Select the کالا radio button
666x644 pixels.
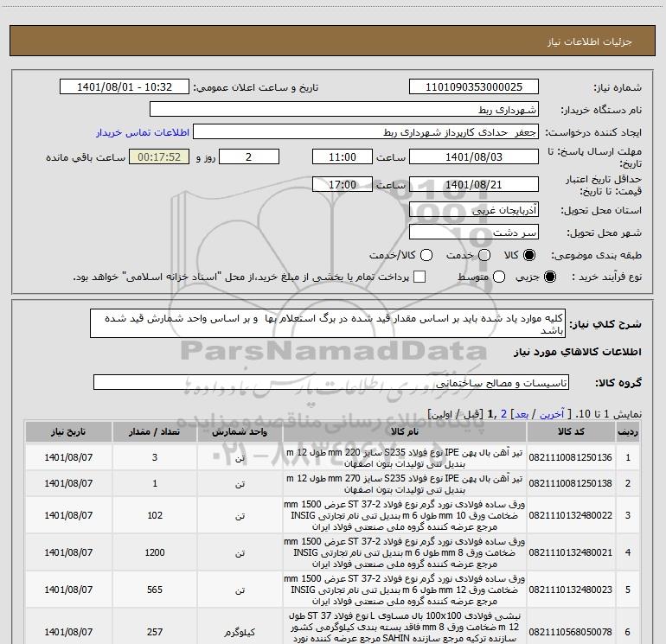[529, 255]
